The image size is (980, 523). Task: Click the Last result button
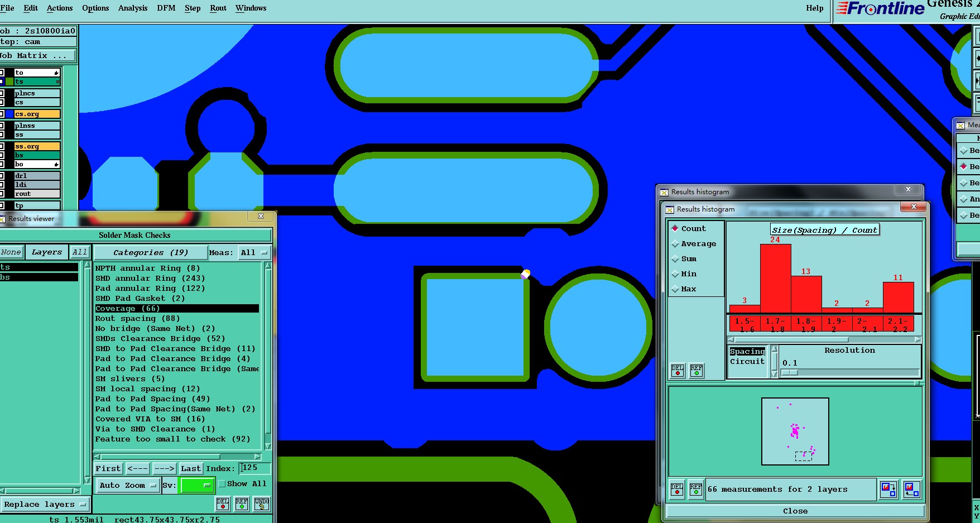tap(191, 468)
